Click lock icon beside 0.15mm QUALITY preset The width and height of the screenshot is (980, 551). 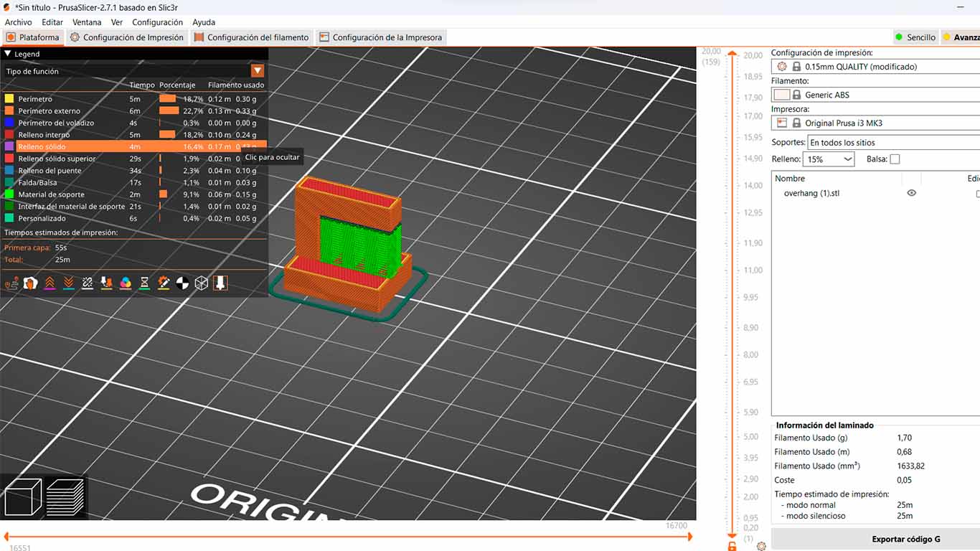pos(796,67)
